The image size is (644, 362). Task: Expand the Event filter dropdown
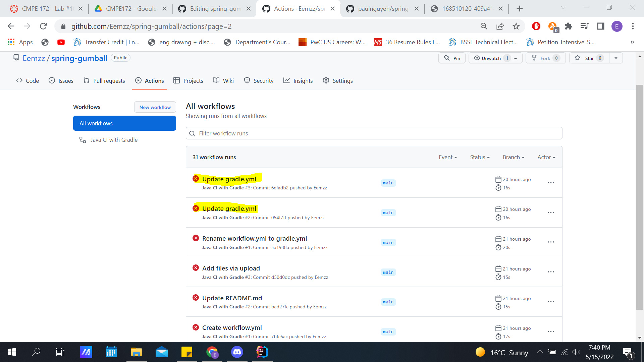448,157
